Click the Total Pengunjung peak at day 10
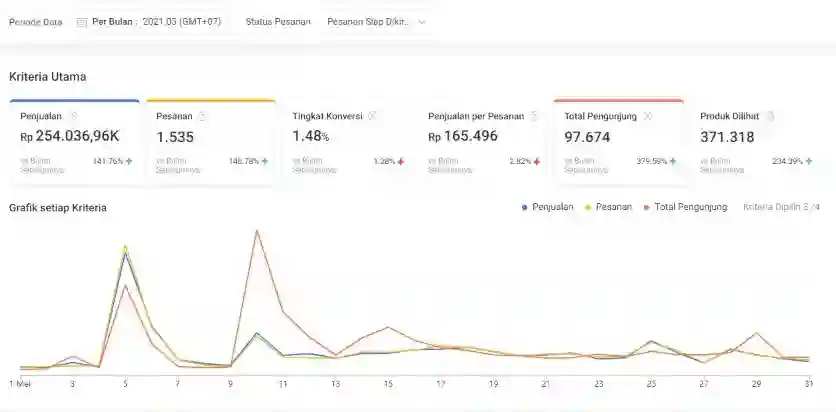The width and height of the screenshot is (836, 412). coord(257,231)
